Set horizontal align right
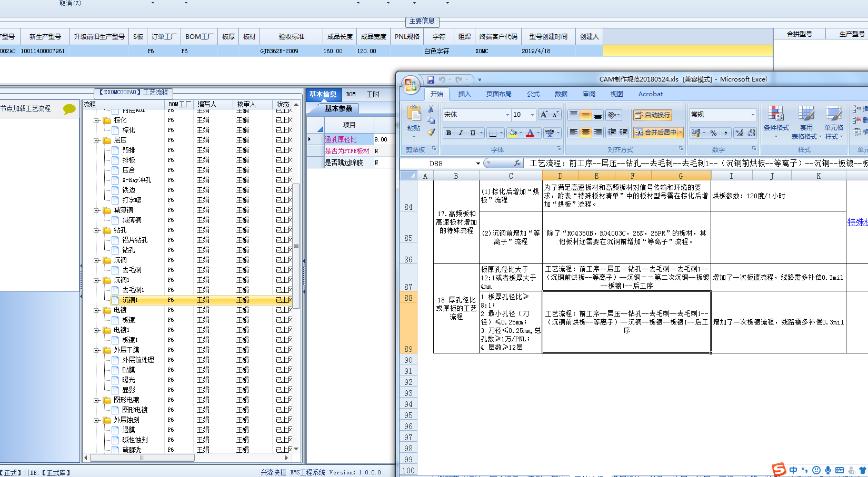Image resolution: width=868 pixels, height=477 pixels. 598,133
